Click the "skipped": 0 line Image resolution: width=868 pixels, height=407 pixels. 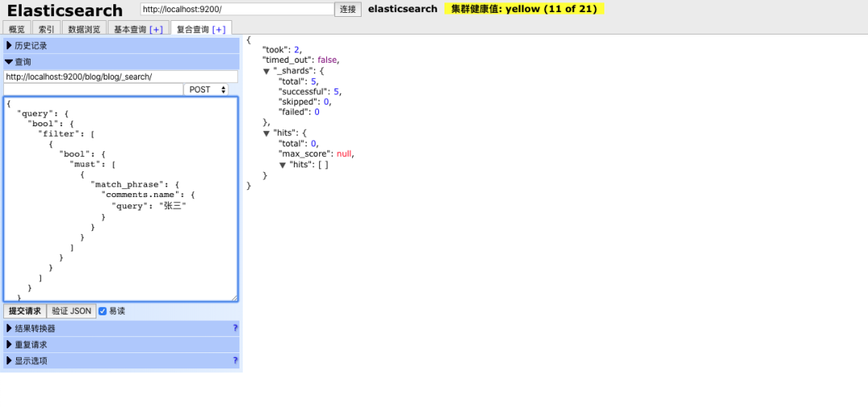coord(305,102)
